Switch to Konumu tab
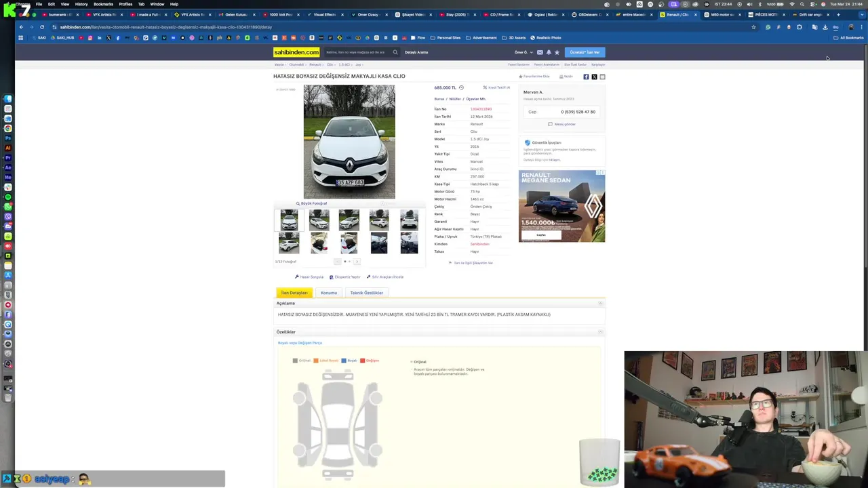The height and width of the screenshot is (488, 868). pos(329,293)
